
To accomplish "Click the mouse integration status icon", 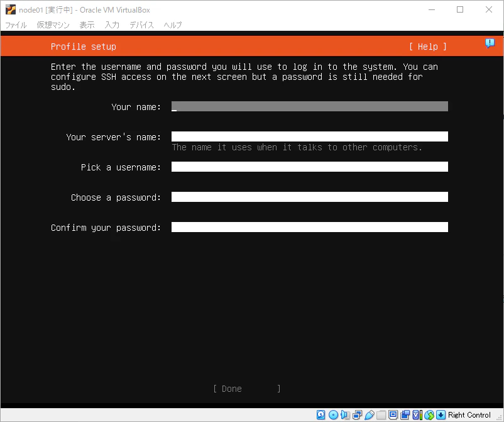I will [429, 415].
